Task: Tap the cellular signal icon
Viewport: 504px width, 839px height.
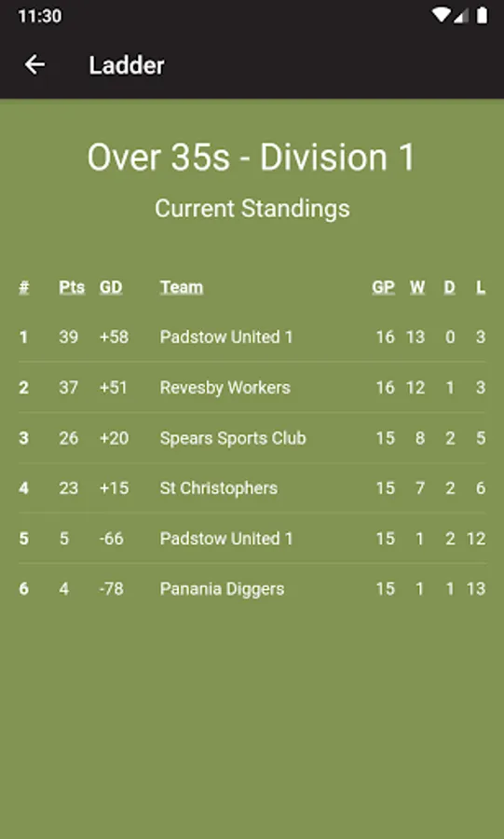Action: pyautogui.click(x=461, y=16)
